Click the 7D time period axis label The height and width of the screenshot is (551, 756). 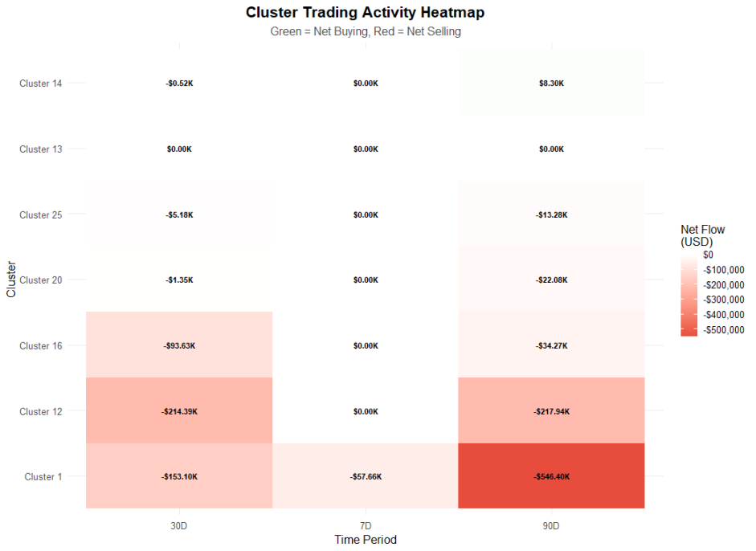(x=366, y=525)
